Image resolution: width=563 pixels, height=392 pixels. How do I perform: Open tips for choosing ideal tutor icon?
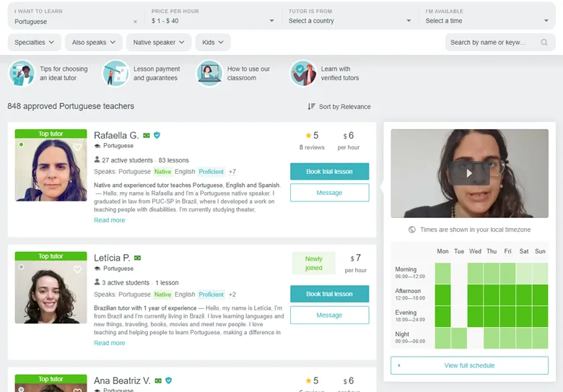[x=21, y=74]
